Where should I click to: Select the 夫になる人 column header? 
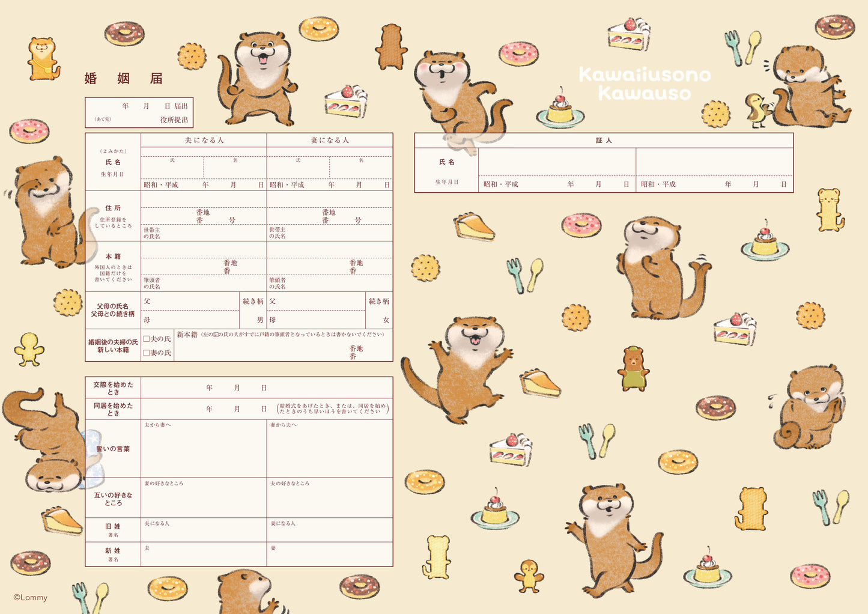[x=204, y=141]
